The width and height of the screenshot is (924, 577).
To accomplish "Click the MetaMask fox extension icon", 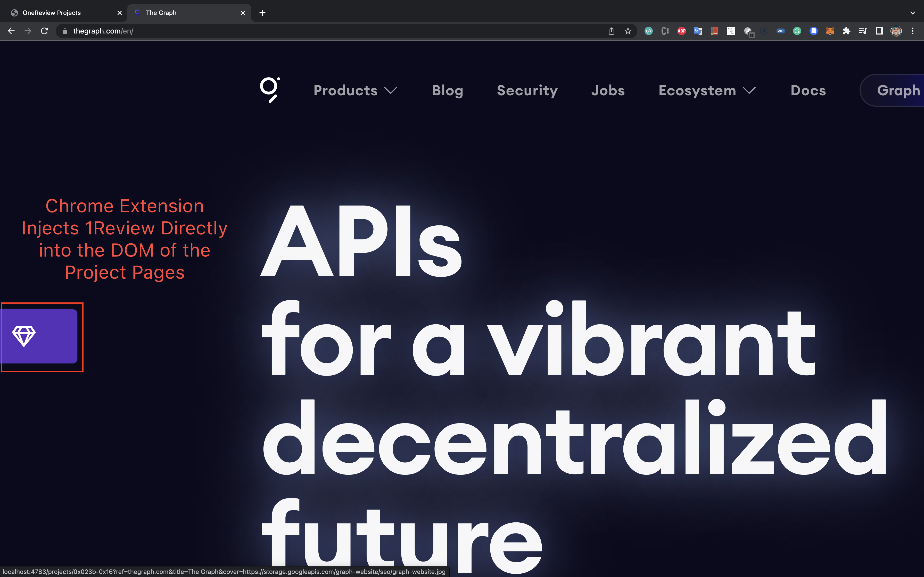I will (830, 31).
